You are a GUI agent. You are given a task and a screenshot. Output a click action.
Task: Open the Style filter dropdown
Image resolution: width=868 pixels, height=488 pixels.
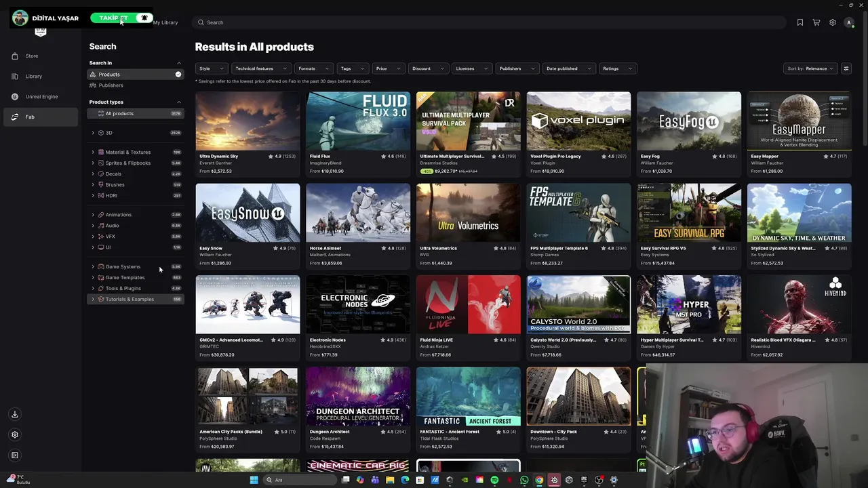click(211, 68)
